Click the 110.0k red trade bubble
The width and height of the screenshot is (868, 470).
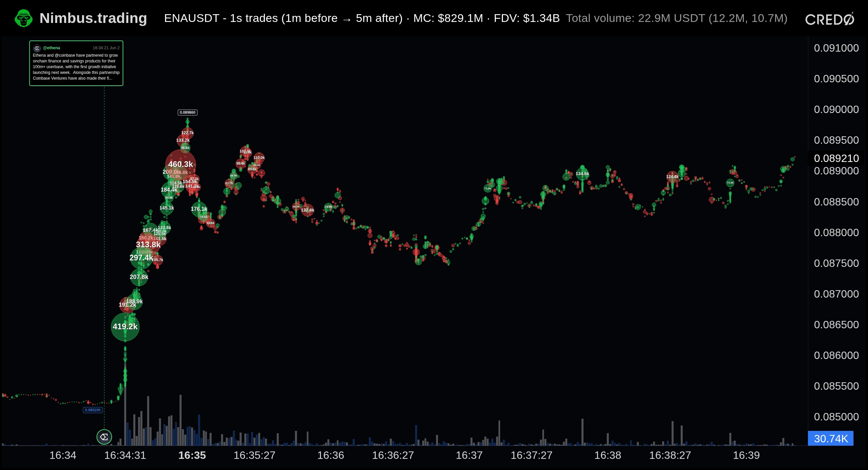tap(259, 158)
